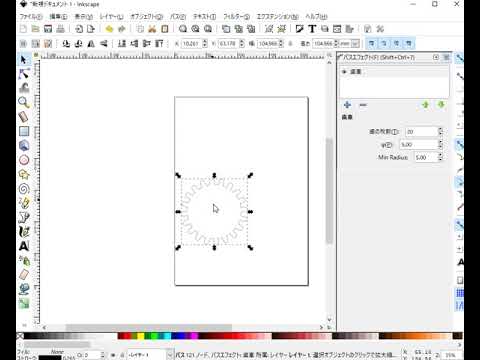Open the Text and Font dialog icon
This screenshot has width=480, height=360.
tap(312, 29)
